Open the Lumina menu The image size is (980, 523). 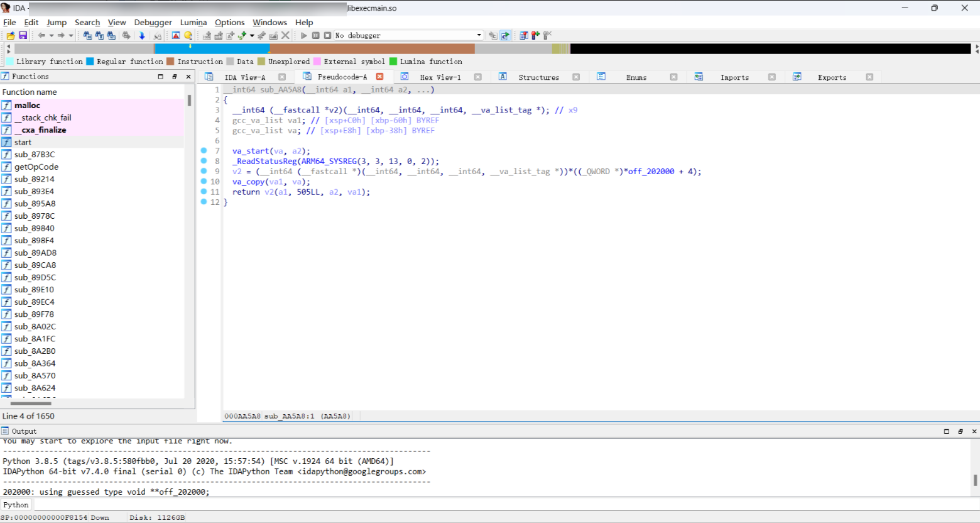(x=193, y=22)
